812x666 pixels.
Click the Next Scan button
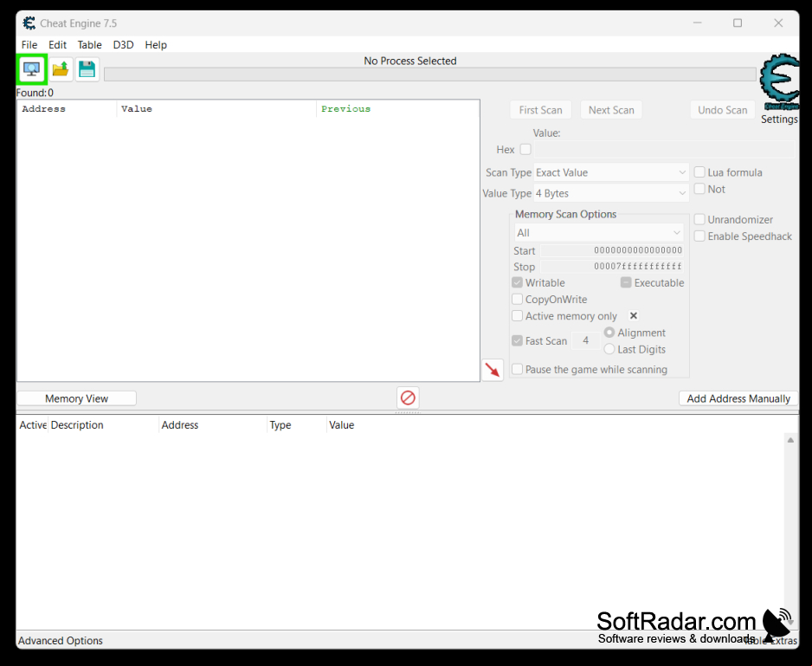pos(611,110)
